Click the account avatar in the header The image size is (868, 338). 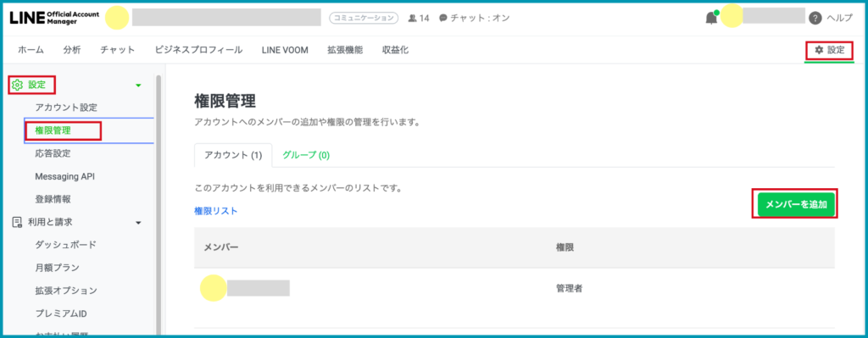[117, 18]
